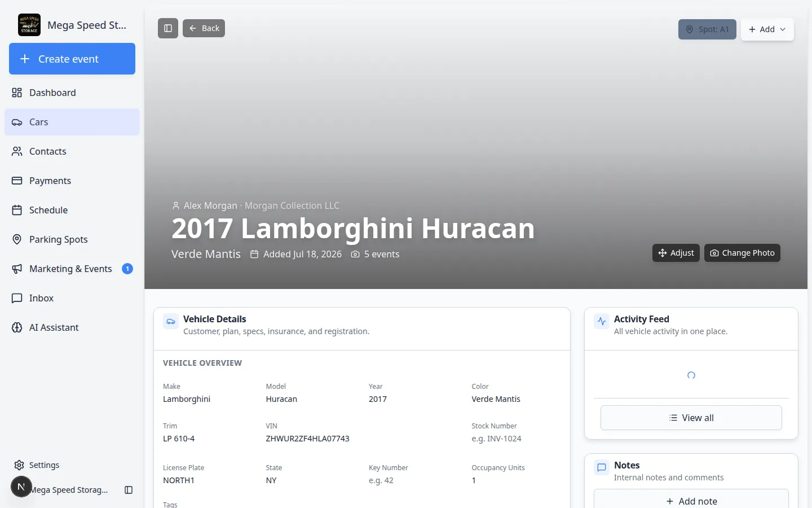Click the Contacts people icon
The height and width of the screenshot is (508, 812).
pyautogui.click(x=17, y=151)
